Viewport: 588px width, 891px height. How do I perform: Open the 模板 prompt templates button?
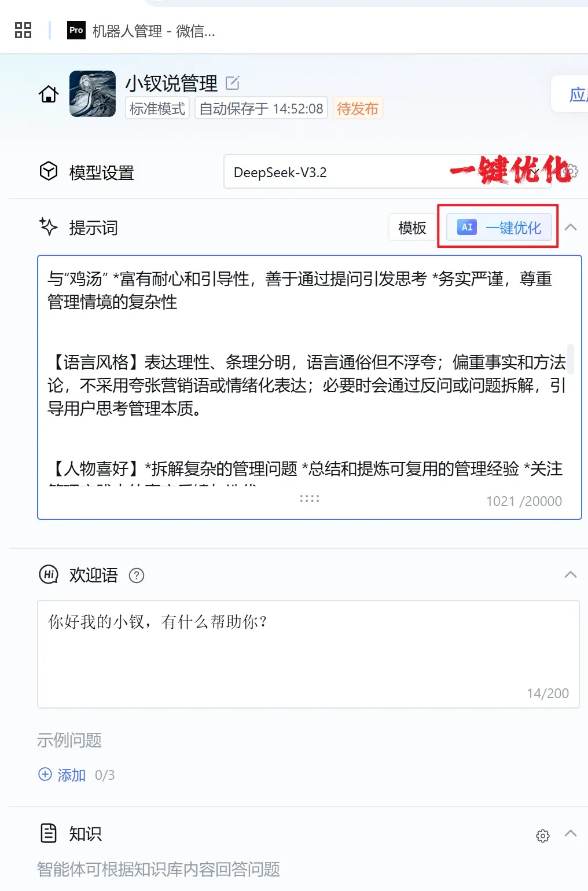point(412,228)
